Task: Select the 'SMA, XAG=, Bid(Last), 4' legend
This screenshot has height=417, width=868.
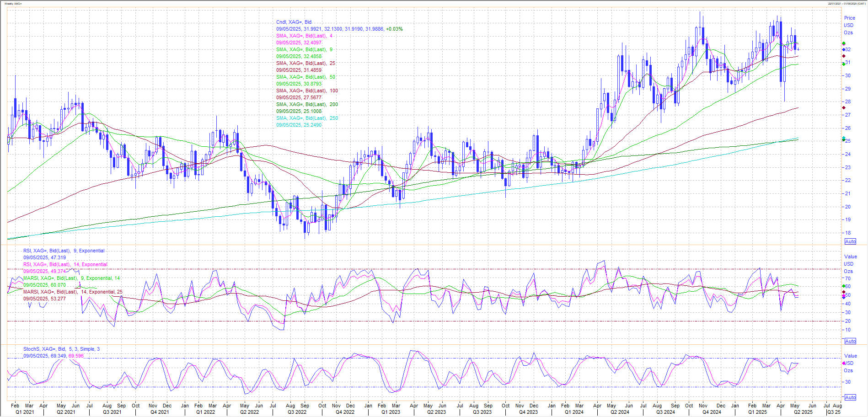Action: [304, 36]
